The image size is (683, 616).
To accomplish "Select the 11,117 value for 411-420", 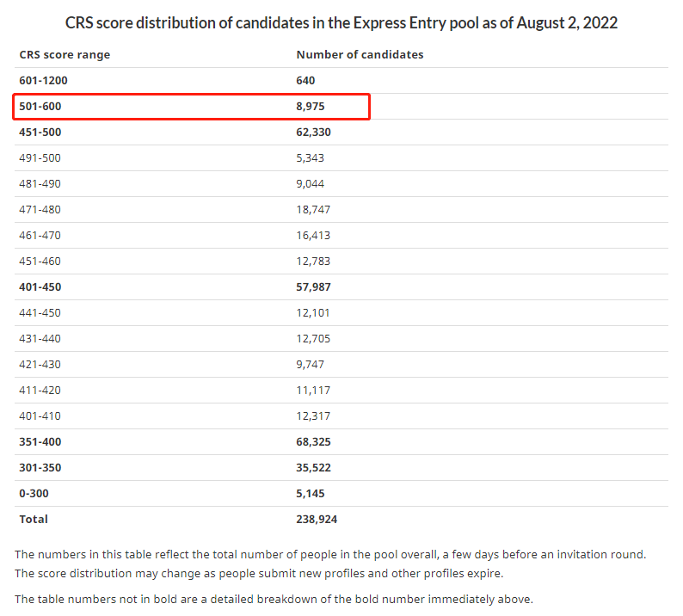I will click(x=313, y=391).
